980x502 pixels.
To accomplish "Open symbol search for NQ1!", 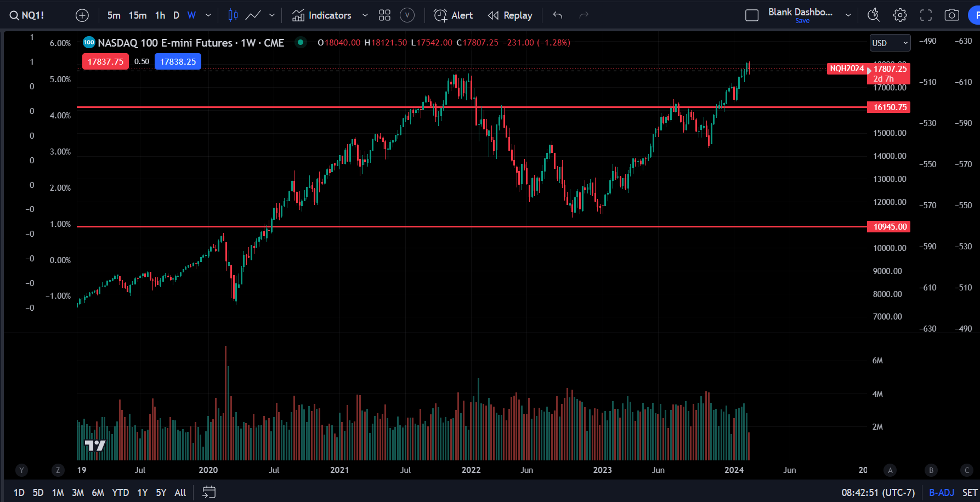I will pyautogui.click(x=27, y=15).
